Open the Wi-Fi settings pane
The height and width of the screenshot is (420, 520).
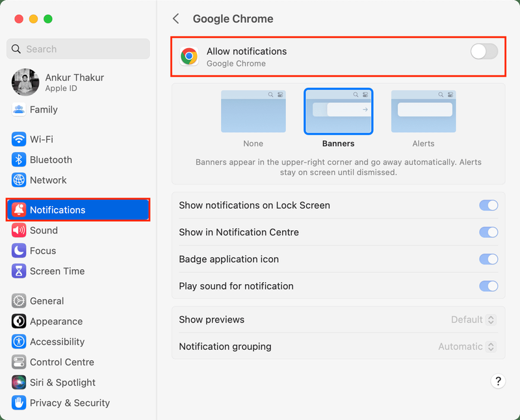pos(78,139)
